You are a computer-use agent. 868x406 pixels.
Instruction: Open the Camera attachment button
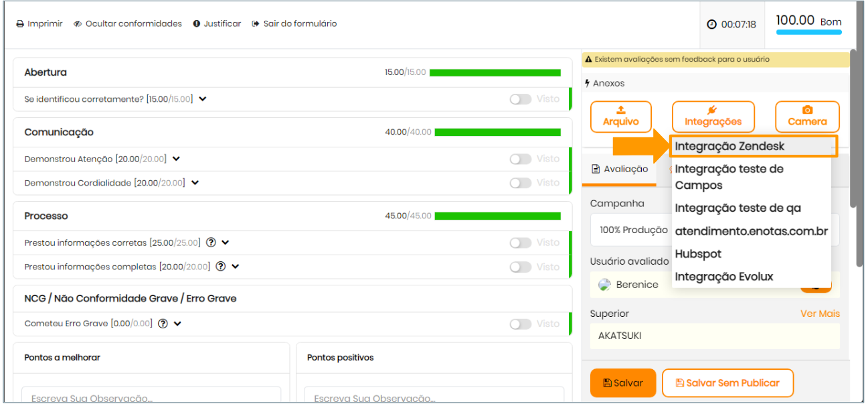coord(807,117)
